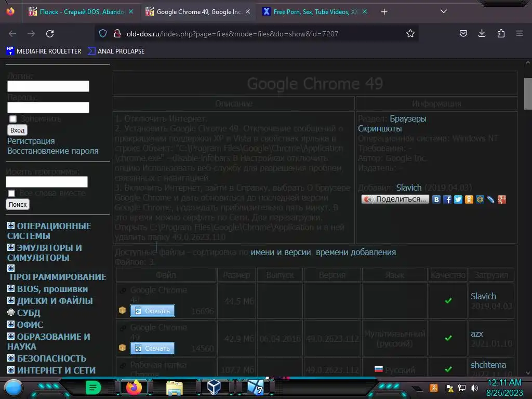This screenshot has width=532, height=399.
Task: Share via Mail.ru @ icon
Action: pos(480,199)
